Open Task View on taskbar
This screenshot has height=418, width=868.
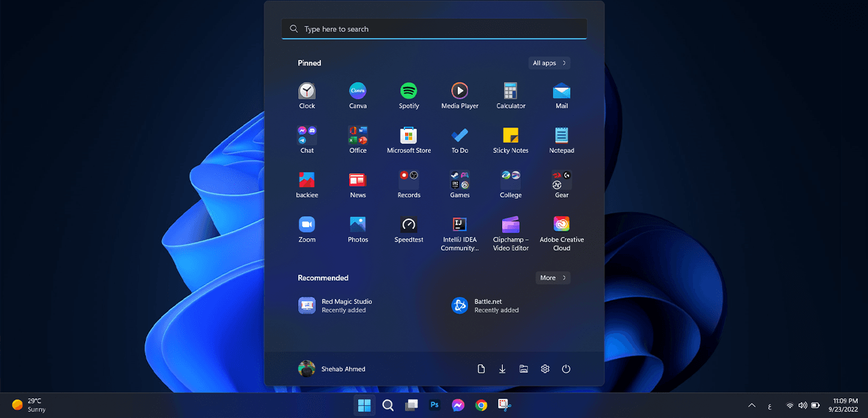[411, 405]
